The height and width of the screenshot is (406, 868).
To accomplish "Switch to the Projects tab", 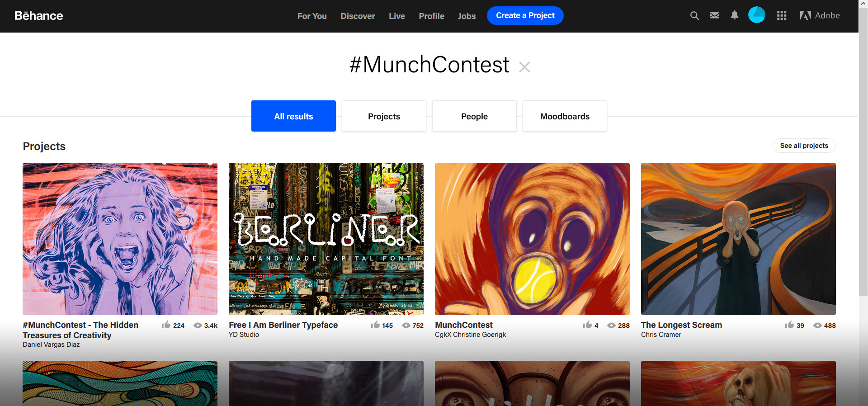I will tap(384, 116).
